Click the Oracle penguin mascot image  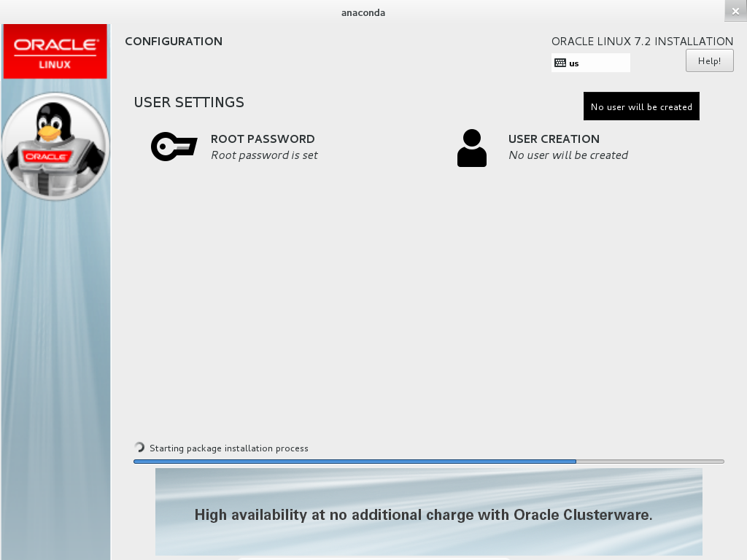point(55,146)
